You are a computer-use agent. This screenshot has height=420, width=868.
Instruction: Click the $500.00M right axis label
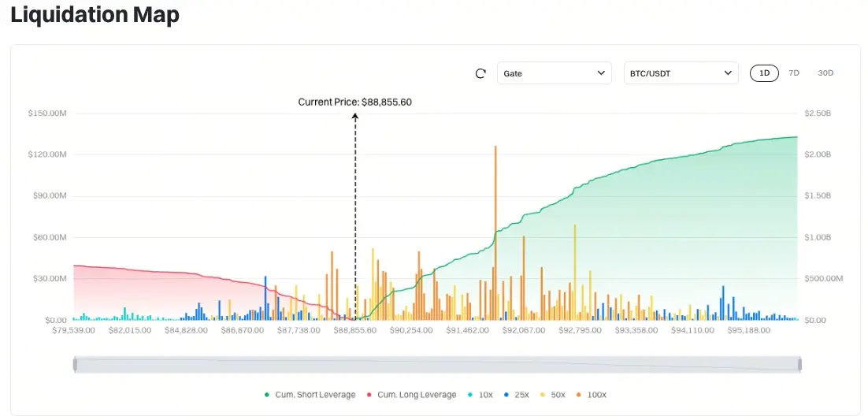pos(824,279)
